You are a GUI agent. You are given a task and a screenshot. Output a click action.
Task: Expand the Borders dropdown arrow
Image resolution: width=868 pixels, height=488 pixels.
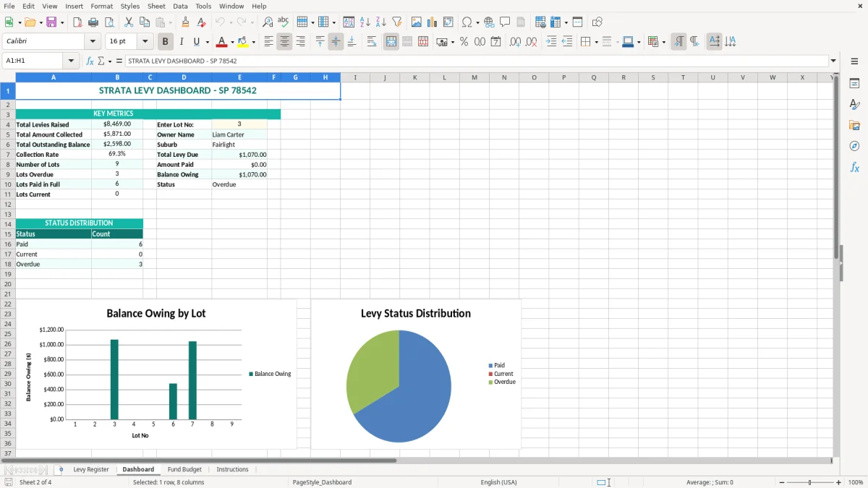[x=595, y=42]
